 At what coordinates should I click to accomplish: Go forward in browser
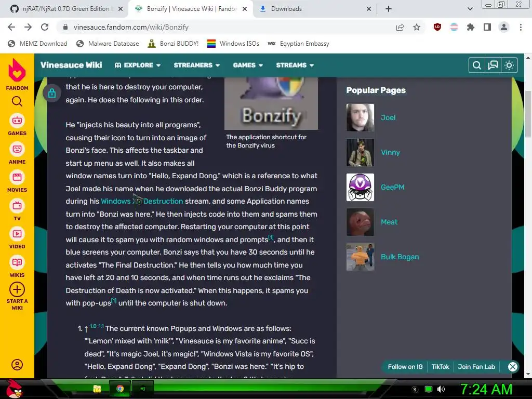point(28,27)
